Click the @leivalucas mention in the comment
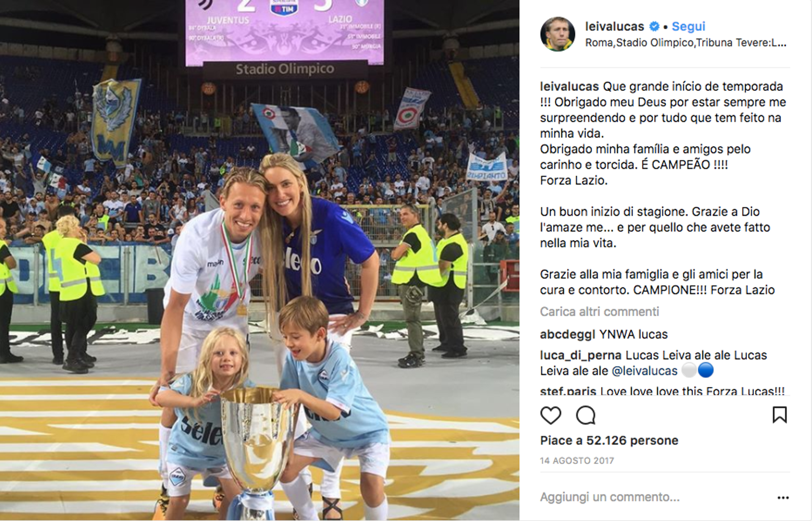The image size is (812, 521). [x=645, y=371]
